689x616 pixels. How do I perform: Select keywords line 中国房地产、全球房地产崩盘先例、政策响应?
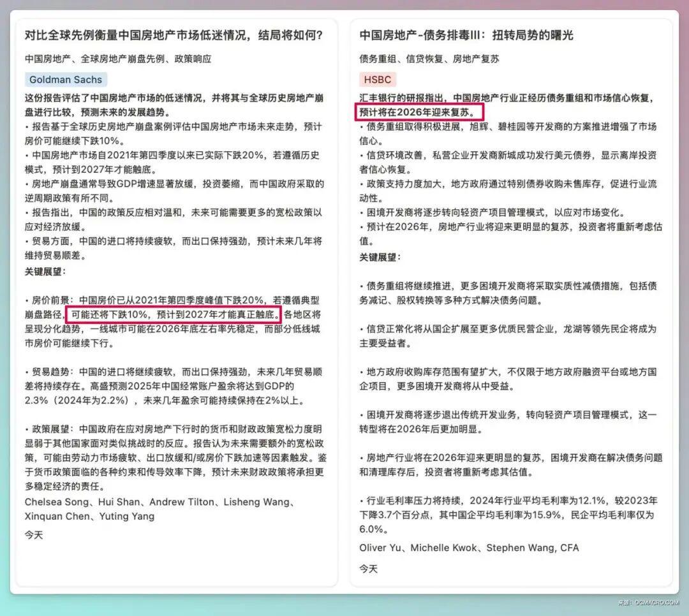coord(118,59)
